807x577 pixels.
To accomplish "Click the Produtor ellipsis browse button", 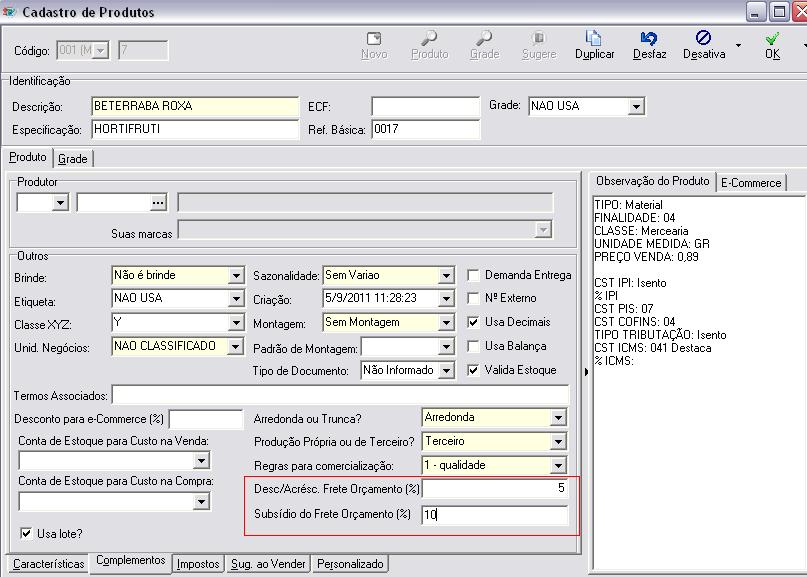I will (x=157, y=203).
